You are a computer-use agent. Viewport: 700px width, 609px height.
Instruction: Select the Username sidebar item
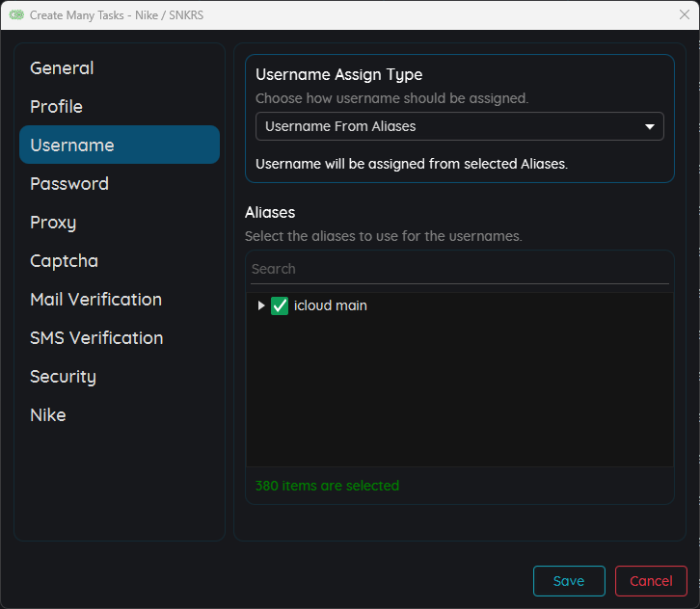point(72,146)
